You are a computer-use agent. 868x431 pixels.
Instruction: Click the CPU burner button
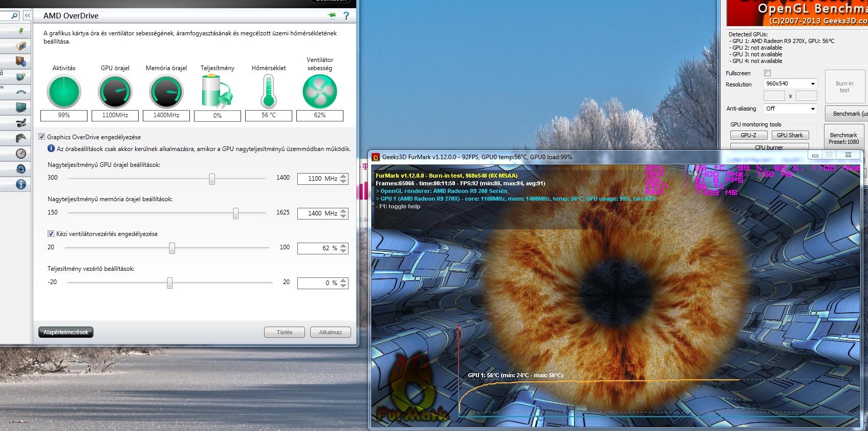(x=769, y=147)
